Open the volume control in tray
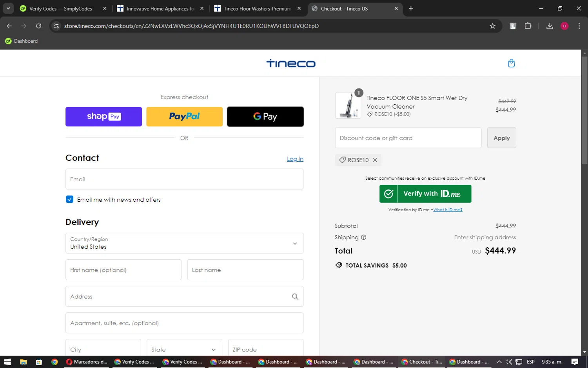The height and width of the screenshot is (368, 588). (x=509, y=362)
